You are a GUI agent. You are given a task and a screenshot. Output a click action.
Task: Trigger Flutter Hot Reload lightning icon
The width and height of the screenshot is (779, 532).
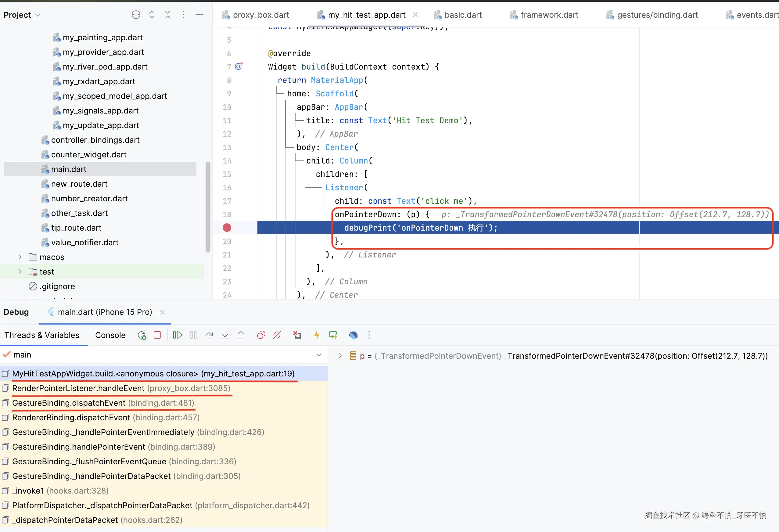pos(317,335)
